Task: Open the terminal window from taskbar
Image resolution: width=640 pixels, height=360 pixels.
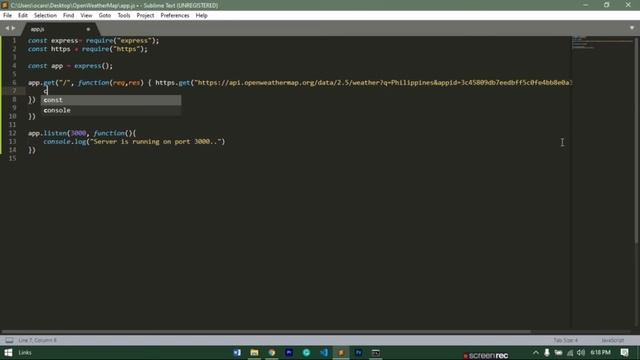Action: click(x=376, y=353)
